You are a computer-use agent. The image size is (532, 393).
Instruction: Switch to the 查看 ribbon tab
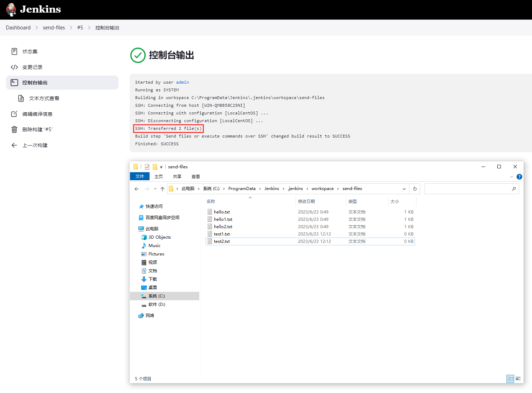click(x=195, y=176)
